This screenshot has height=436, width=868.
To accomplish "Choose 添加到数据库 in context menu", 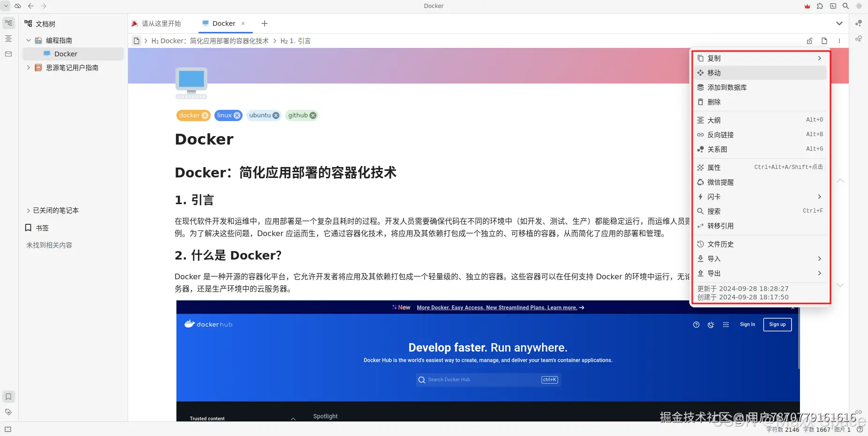I will click(760, 87).
